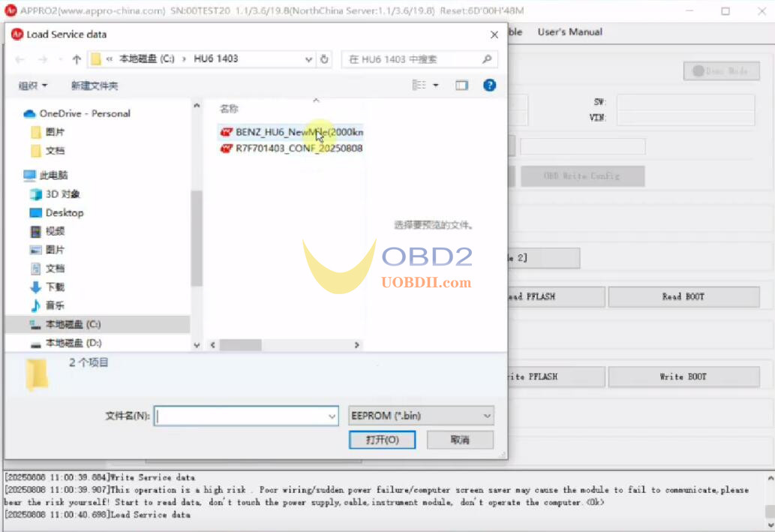Click Read BOOT button in APPRO2
Image resolution: width=775 pixels, height=532 pixels.
coord(683,296)
